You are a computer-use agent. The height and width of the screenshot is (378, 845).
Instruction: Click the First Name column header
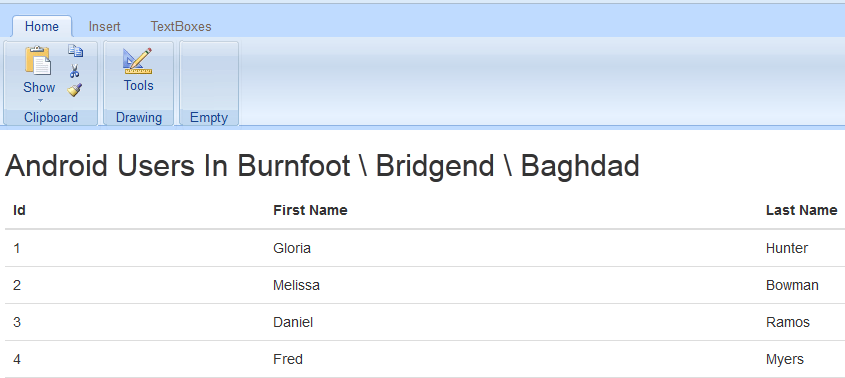(x=310, y=210)
